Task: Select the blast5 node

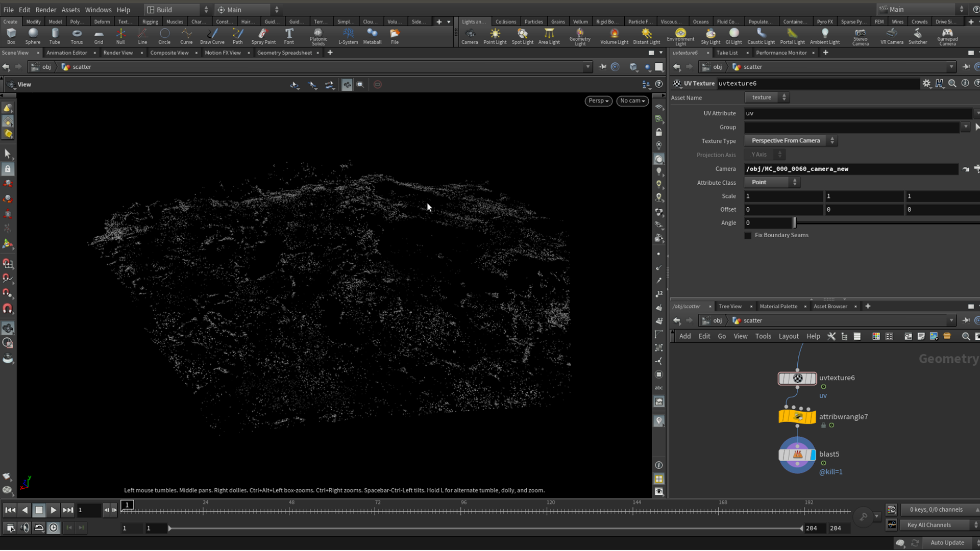Action: pyautogui.click(x=797, y=455)
